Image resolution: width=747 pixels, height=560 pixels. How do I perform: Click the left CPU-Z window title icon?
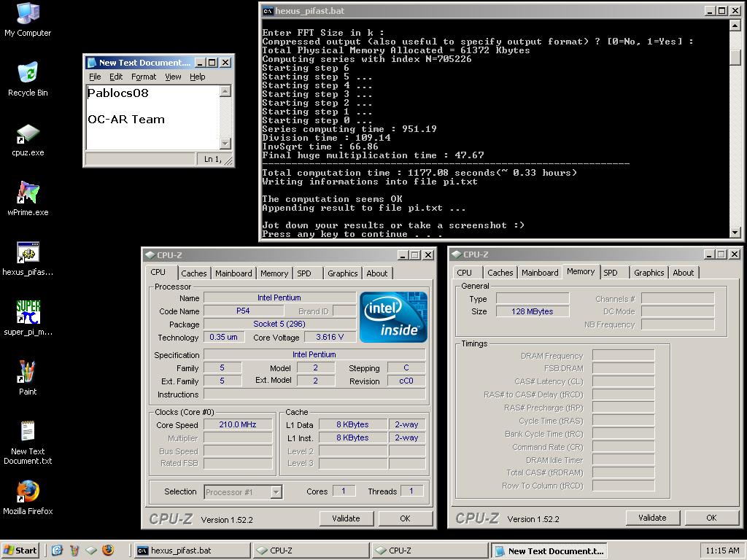point(150,254)
